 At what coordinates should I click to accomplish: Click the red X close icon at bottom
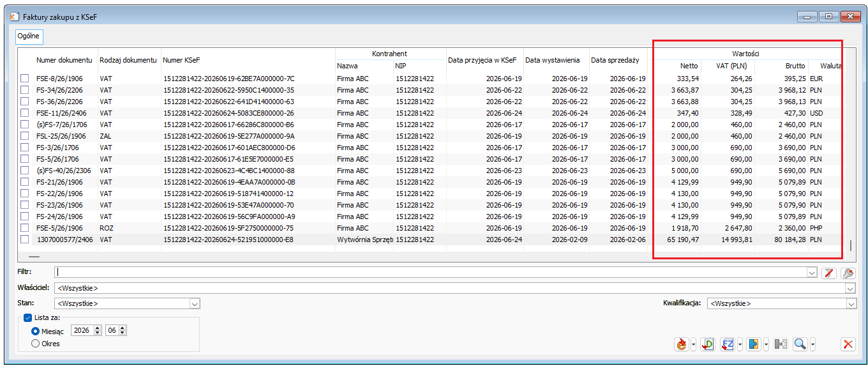[848, 345]
